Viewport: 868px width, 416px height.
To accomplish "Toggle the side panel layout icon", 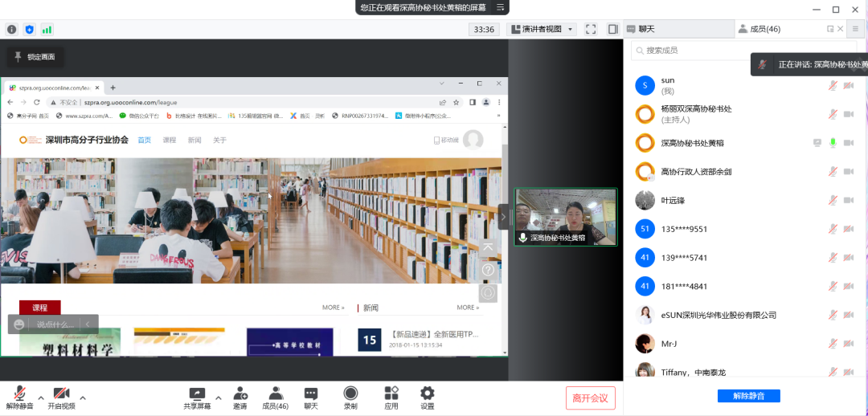I will pyautogui.click(x=612, y=30).
